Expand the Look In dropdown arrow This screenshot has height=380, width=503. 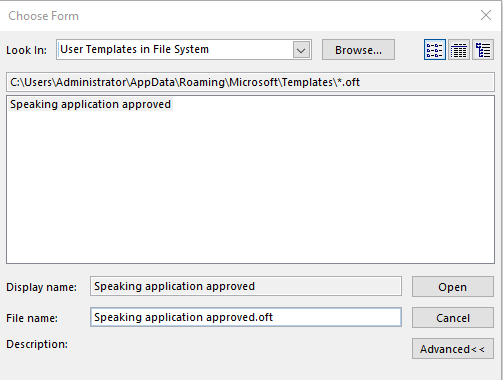(301, 50)
